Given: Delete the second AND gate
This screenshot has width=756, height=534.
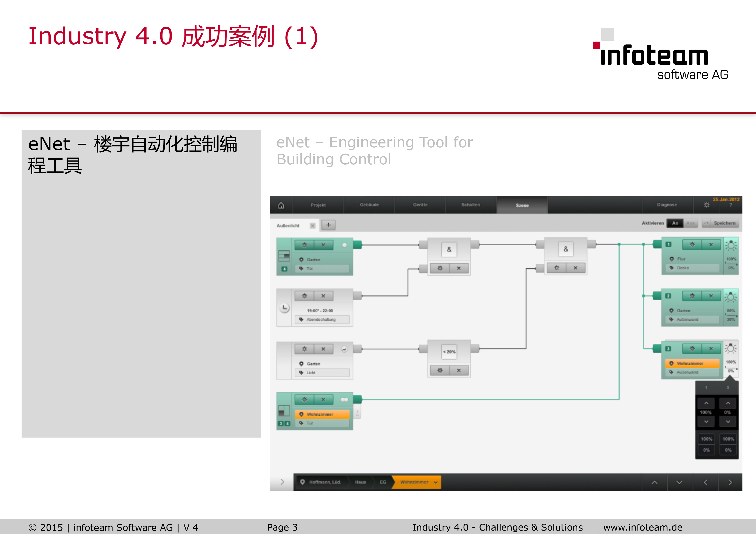Looking at the screenshot, I should (575, 268).
